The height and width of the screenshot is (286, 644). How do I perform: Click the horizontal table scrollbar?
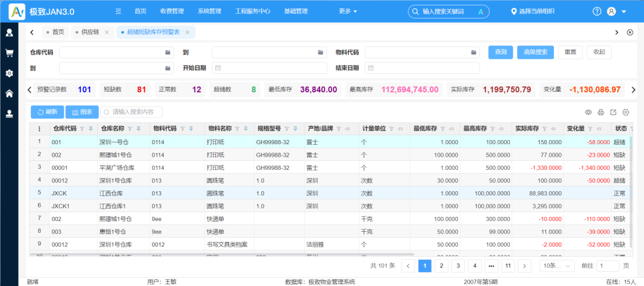click(222, 254)
